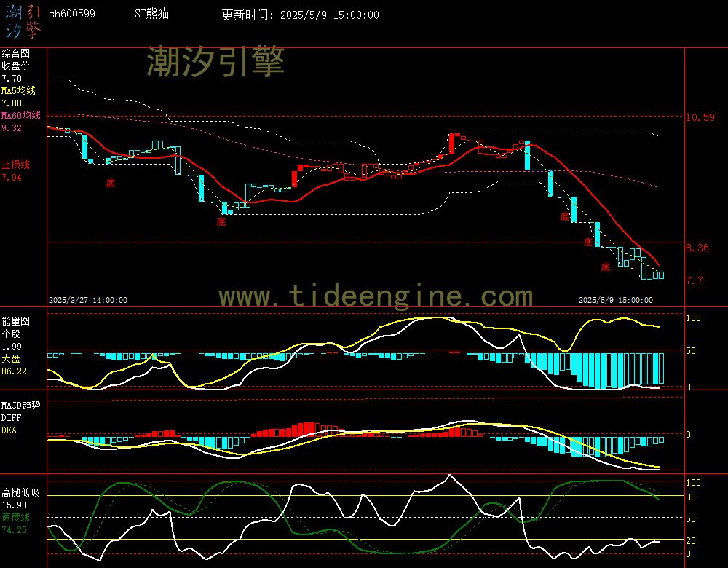Click the closing price value 7.70
The width and height of the screenshot is (728, 568).
pos(12,79)
